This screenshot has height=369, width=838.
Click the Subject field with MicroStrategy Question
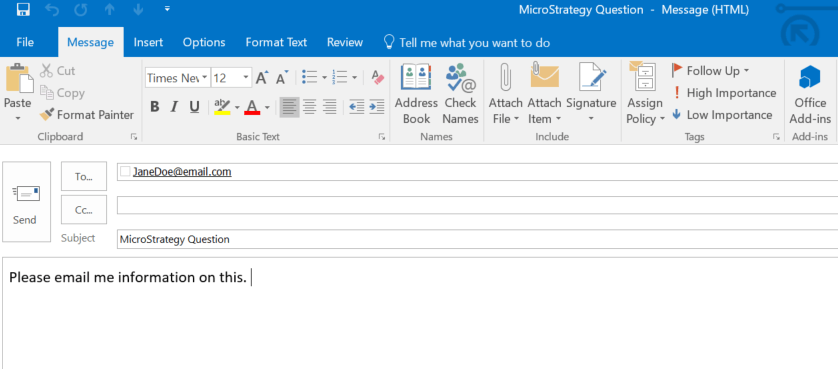(x=477, y=239)
